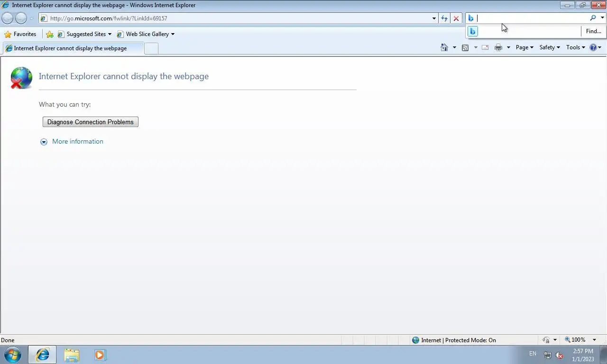
Task: Open the Page menu
Action: (524, 47)
